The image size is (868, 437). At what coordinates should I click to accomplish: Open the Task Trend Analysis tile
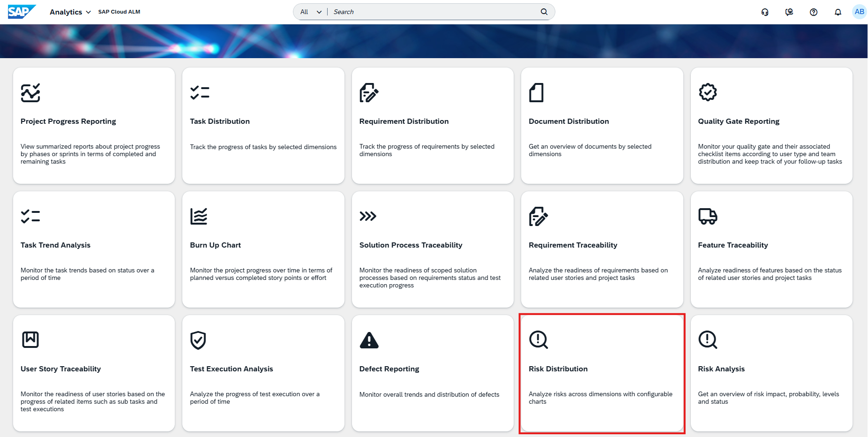click(94, 249)
